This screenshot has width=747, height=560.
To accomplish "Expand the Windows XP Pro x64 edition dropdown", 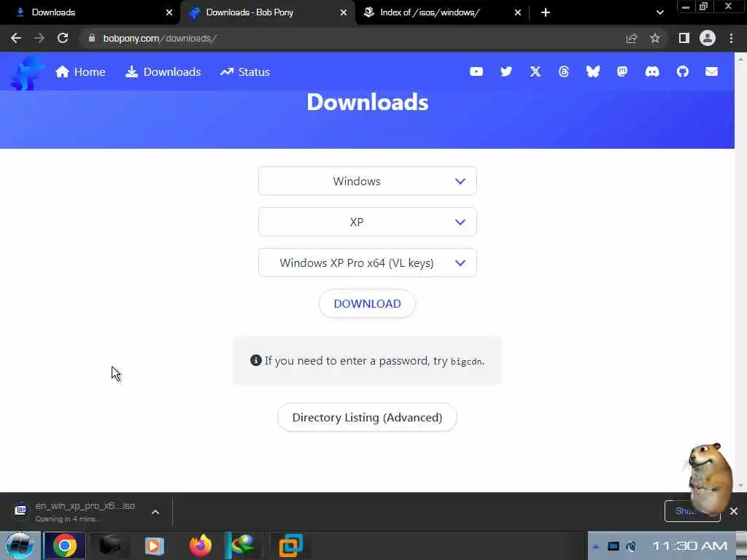I will [368, 262].
